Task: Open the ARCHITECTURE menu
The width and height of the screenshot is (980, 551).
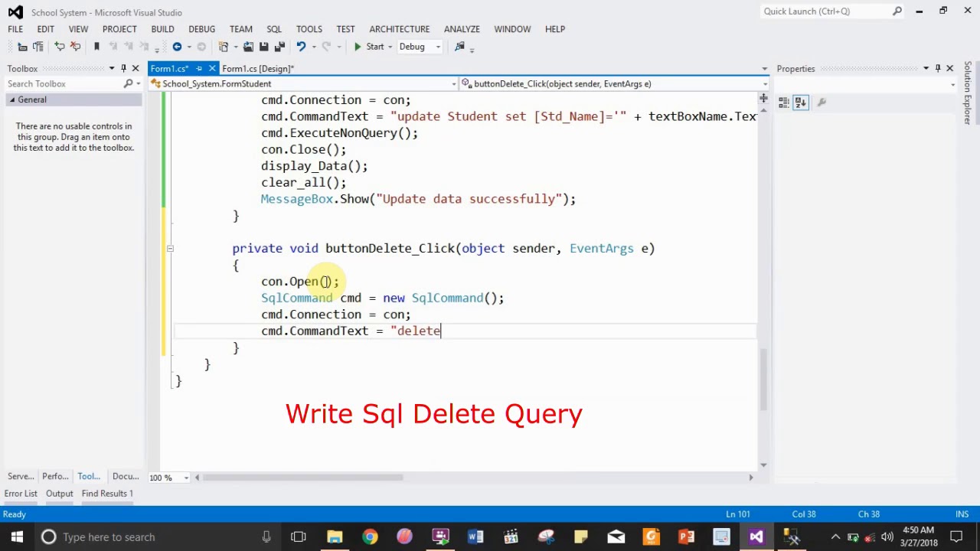Action: coord(400,29)
